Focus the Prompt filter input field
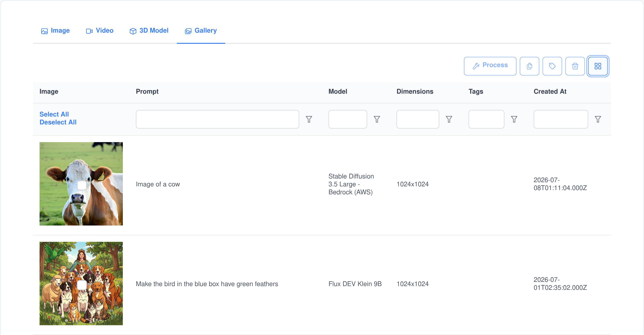 [217, 119]
